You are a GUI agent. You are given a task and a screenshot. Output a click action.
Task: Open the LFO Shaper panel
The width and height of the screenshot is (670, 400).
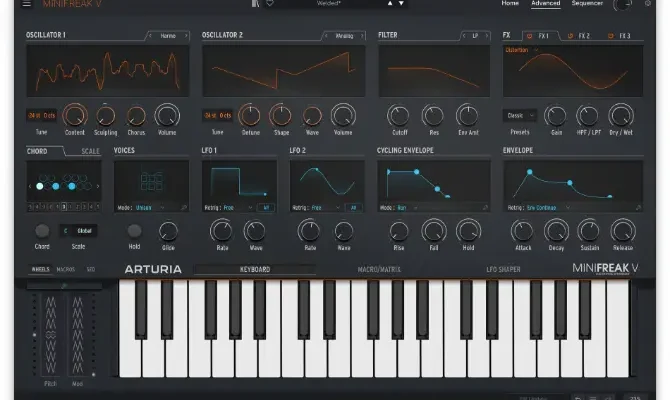[x=505, y=269]
